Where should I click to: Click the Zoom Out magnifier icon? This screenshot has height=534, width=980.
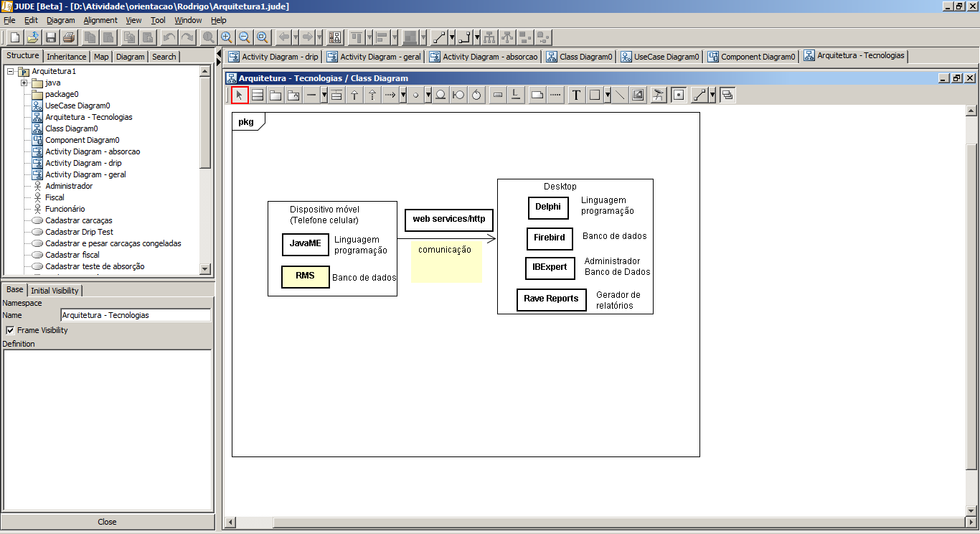(x=244, y=37)
